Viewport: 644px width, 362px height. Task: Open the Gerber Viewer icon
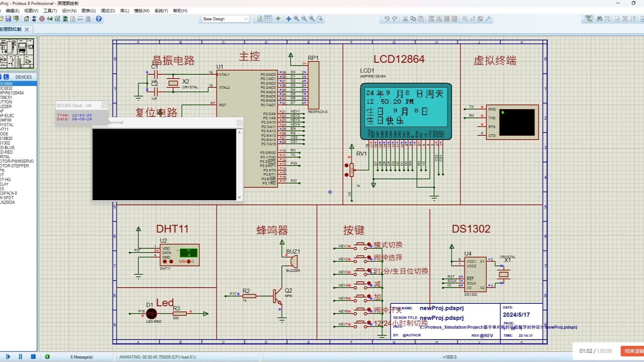(57, 19)
